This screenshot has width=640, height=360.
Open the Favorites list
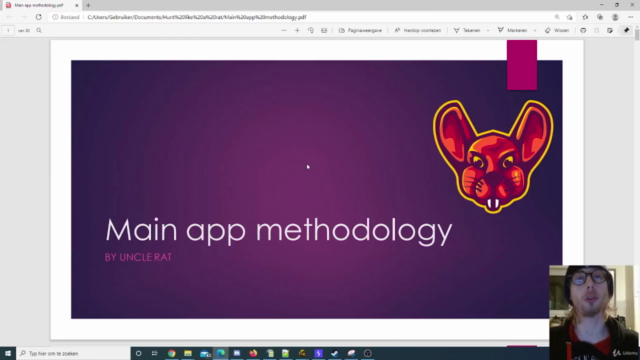[x=585, y=17]
